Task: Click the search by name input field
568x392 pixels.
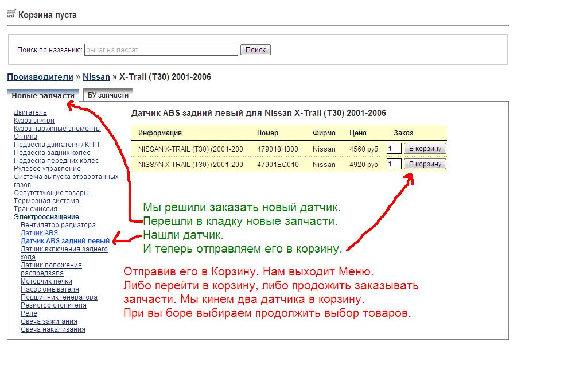Action: click(x=161, y=49)
